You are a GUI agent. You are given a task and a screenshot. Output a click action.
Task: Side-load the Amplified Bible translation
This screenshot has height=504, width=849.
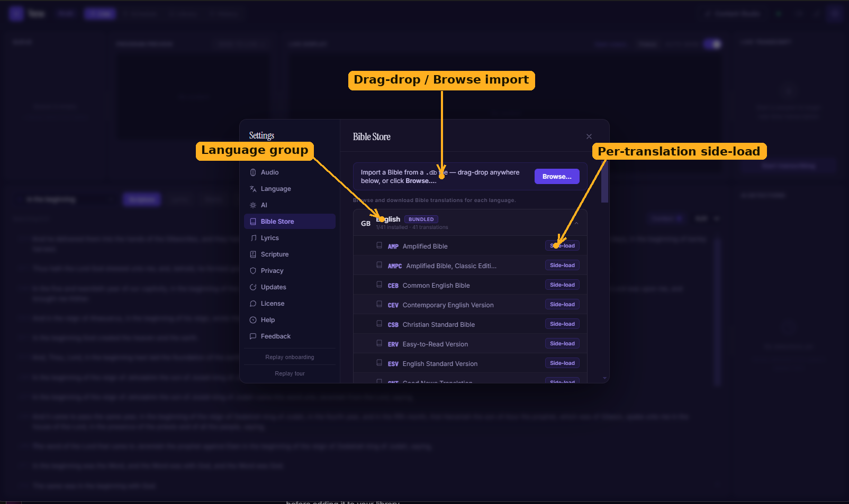click(562, 246)
